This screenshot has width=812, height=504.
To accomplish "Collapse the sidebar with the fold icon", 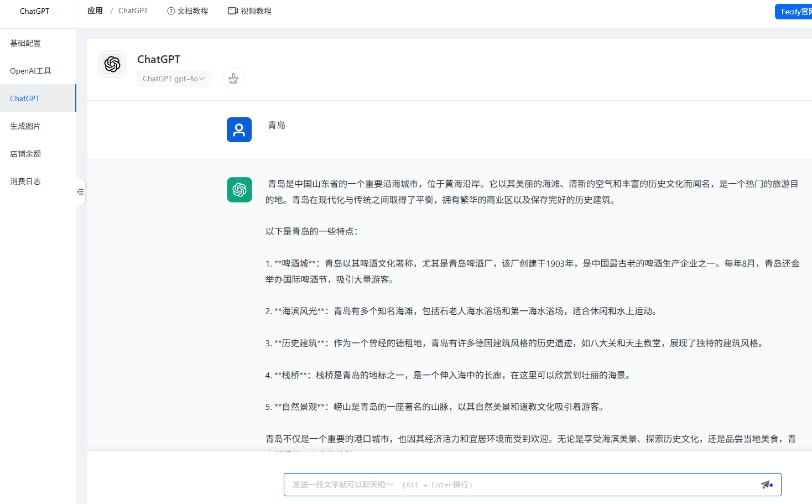I will [x=80, y=191].
